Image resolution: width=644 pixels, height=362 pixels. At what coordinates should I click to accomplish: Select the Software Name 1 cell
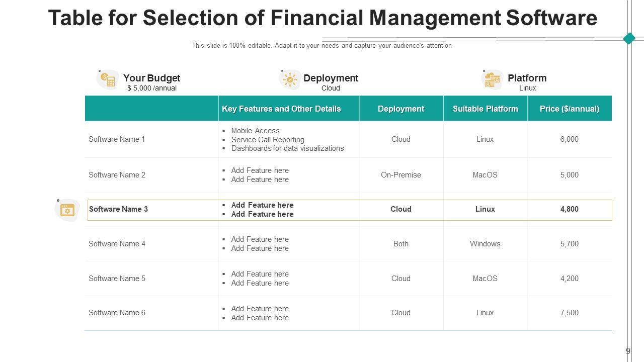[117, 139]
